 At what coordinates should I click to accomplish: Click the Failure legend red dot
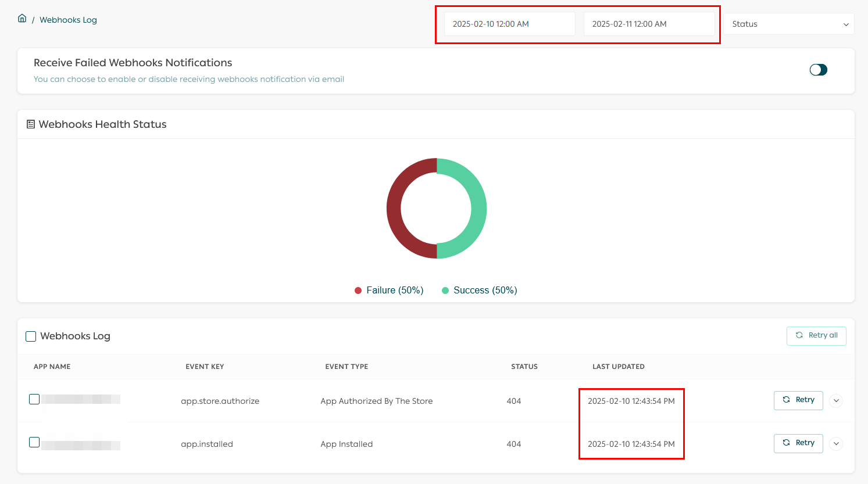pyautogui.click(x=358, y=291)
